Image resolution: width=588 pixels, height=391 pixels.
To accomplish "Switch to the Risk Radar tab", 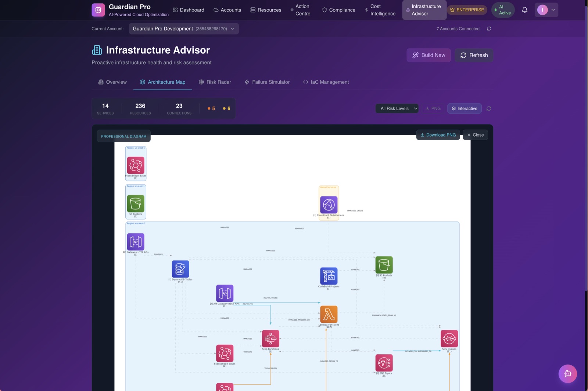I will click(x=215, y=82).
